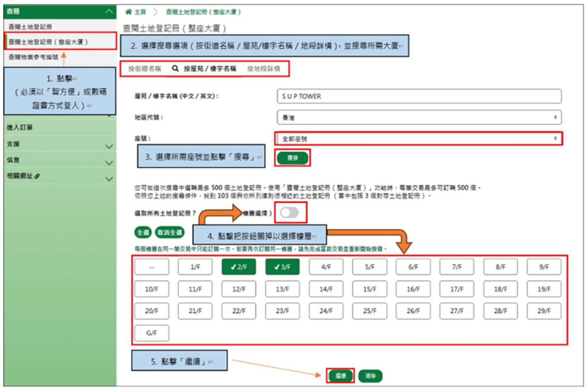The image size is (588, 388).
Task: Uncheck the selected 3/F floor button
Action: click(x=282, y=267)
